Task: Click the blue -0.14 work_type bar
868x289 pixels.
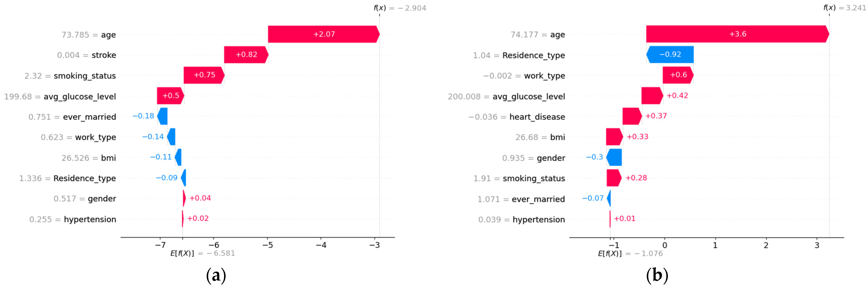Action: click(x=171, y=137)
